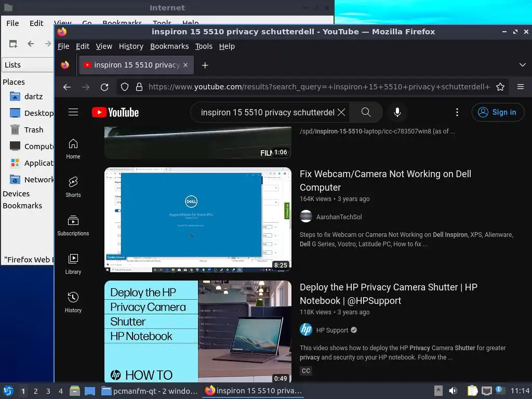Show site security padlock info

[139, 87]
